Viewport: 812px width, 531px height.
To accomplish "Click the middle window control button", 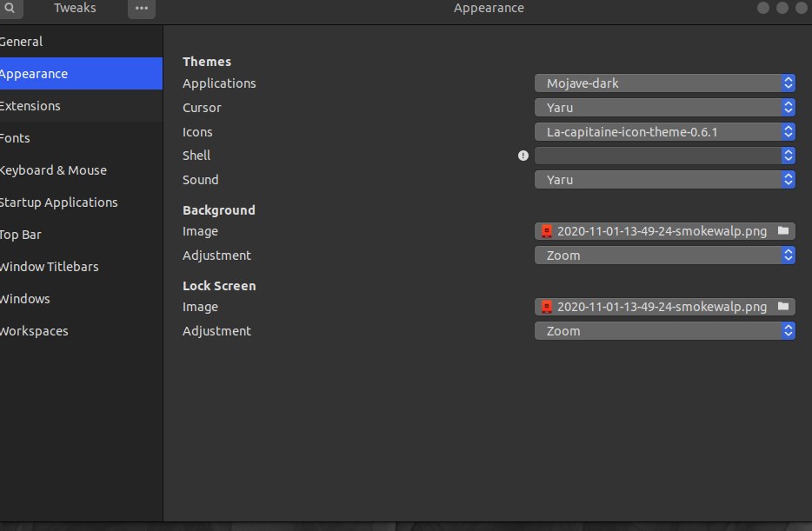I will click(x=782, y=8).
